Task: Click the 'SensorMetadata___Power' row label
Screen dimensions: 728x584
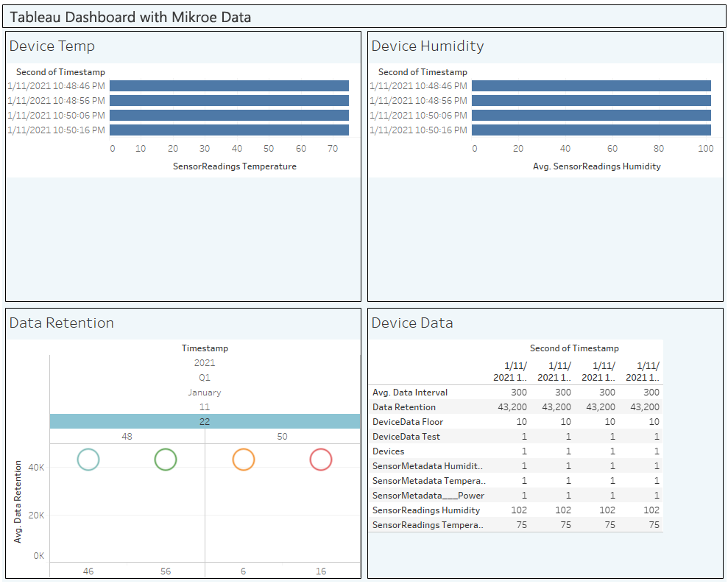Action: [x=428, y=496]
